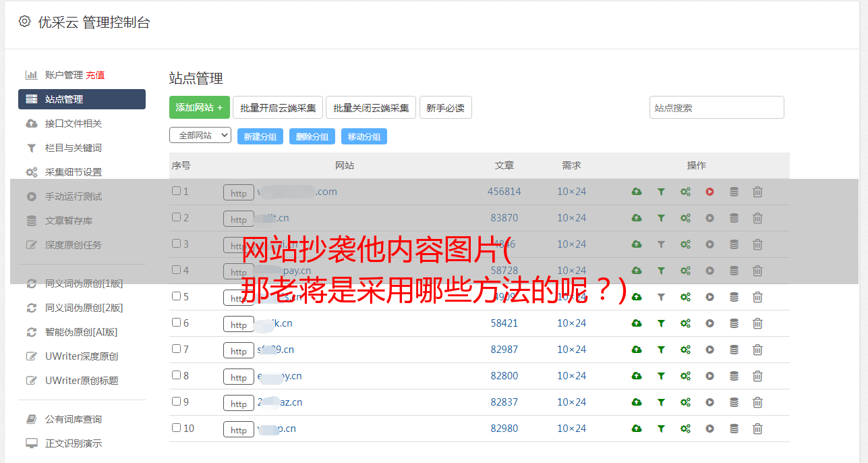Open 栏目与关键词 in the sidebar

(74, 148)
